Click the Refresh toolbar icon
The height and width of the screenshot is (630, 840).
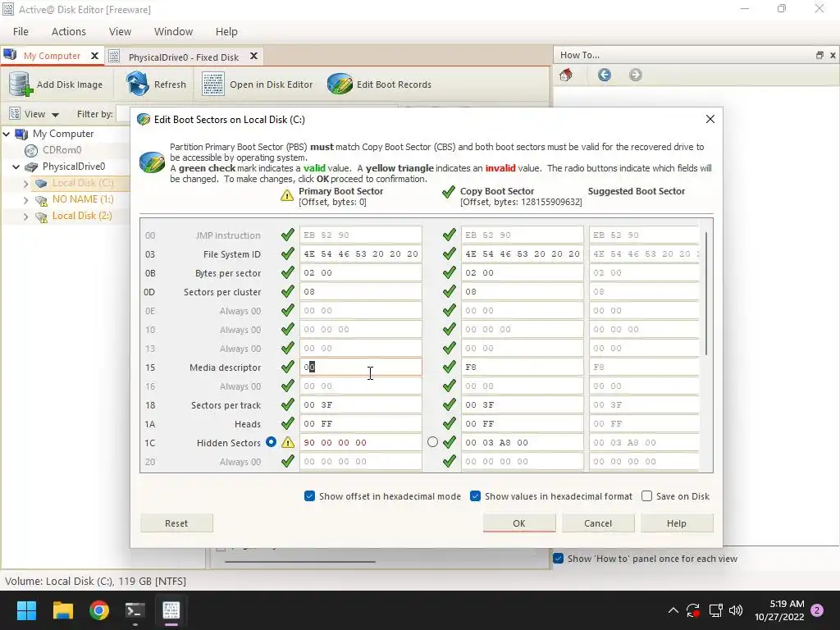click(x=137, y=84)
